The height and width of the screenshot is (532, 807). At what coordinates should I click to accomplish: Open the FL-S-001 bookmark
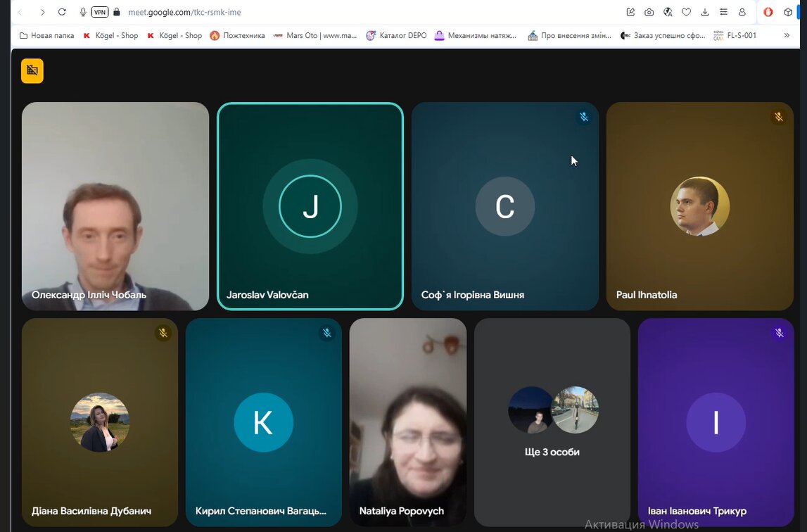pos(735,35)
